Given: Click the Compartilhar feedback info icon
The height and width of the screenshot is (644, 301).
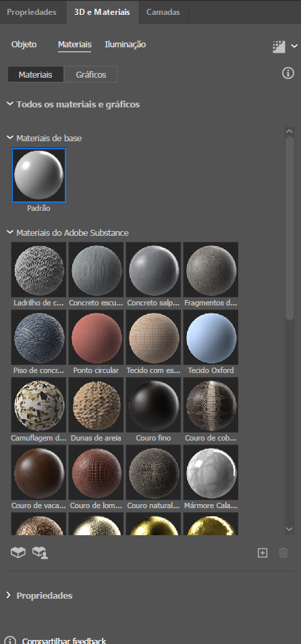Looking at the screenshot, I should coord(10,641).
